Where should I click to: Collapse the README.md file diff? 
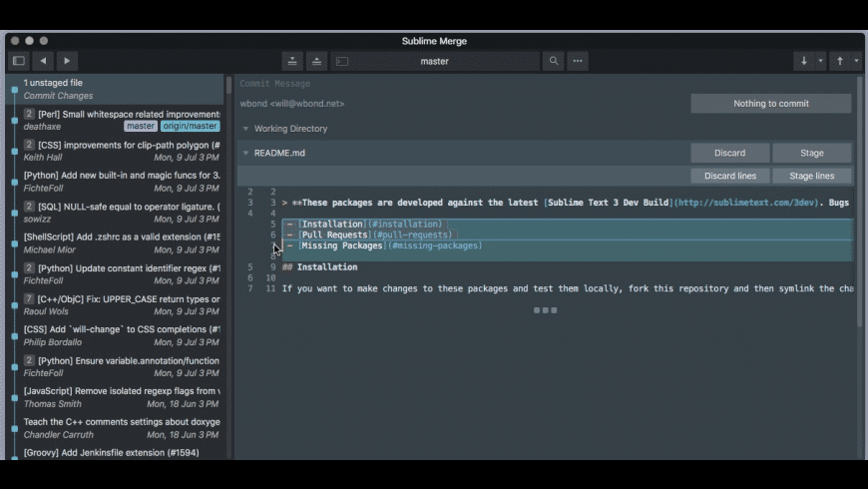pos(245,153)
